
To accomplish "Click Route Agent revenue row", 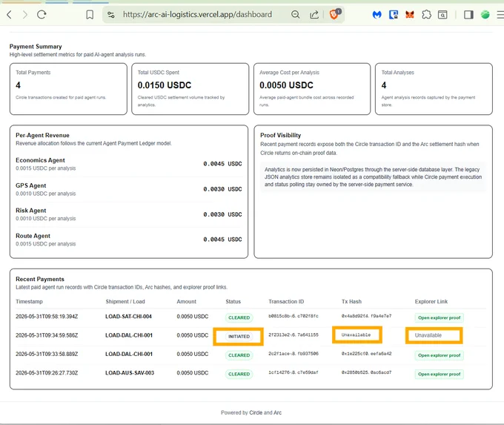I will [x=128, y=240].
